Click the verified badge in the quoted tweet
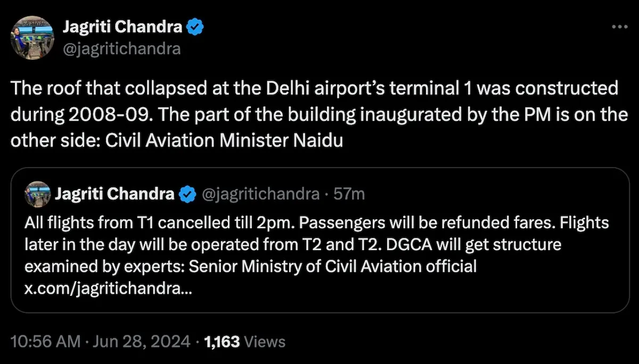Screen dimensions: 639x364 click(186, 194)
